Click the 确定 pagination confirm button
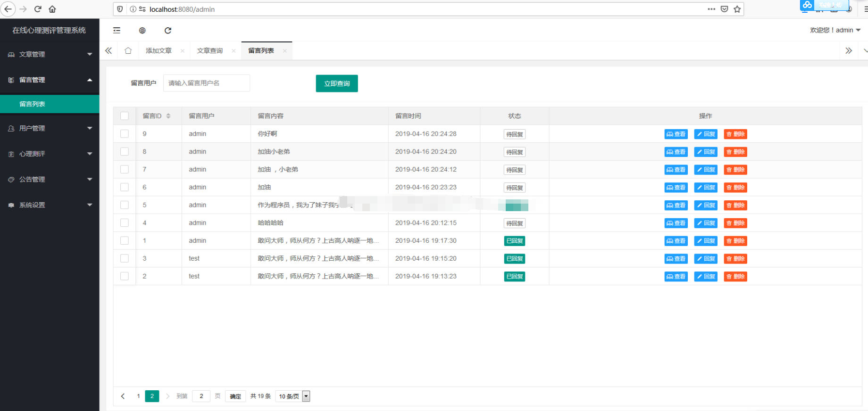Image resolution: width=868 pixels, height=411 pixels. (235, 396)
